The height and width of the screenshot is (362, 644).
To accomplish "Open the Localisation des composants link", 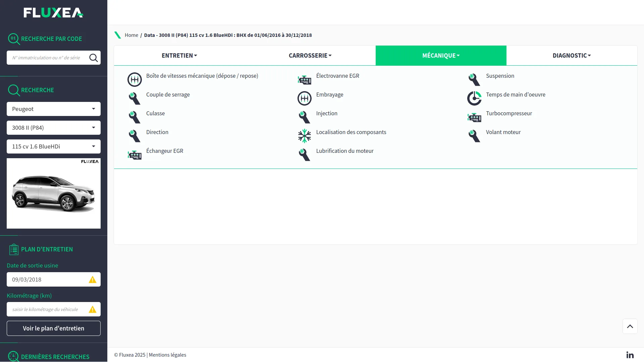I will click(351, 132).
